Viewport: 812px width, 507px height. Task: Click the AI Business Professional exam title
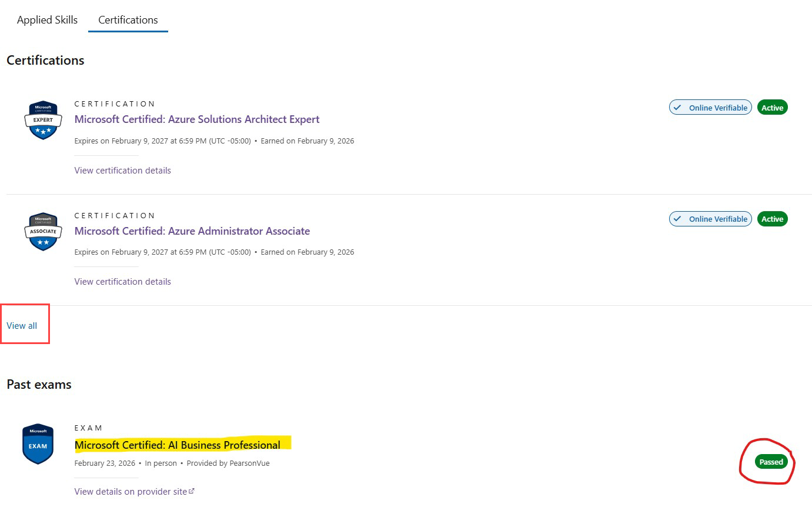tap(178, 445)
